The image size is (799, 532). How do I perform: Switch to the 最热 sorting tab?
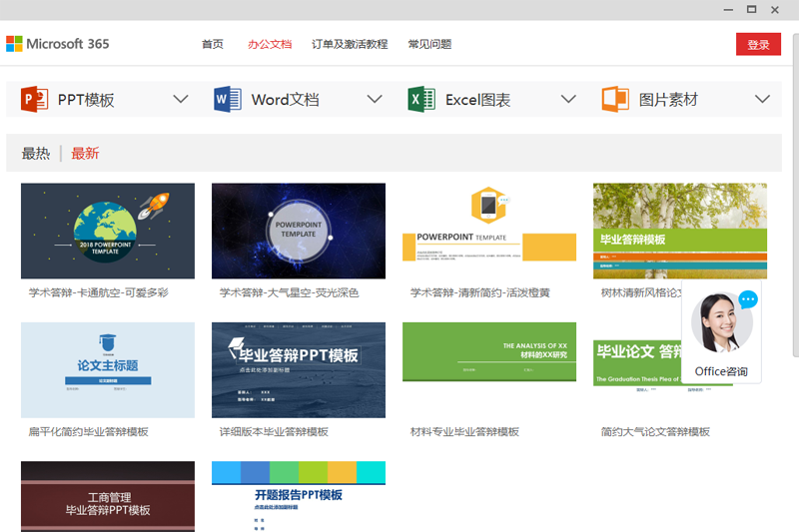click(x=36, y=154)
